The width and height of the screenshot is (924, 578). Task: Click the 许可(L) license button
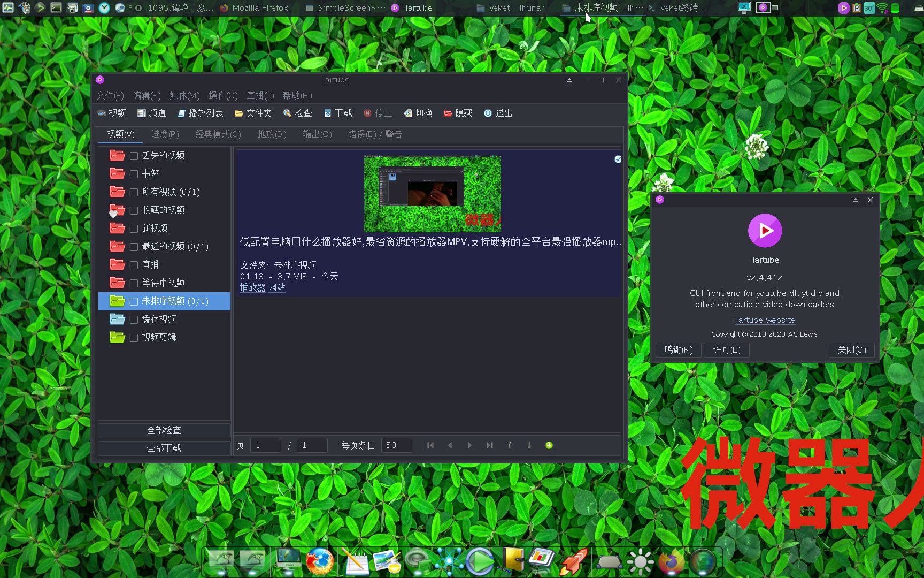727,349
